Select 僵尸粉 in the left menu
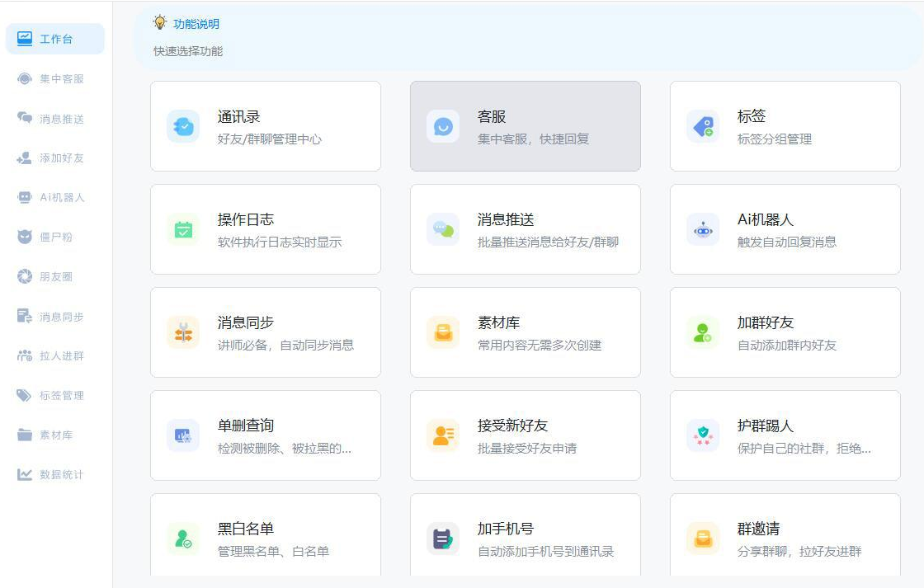This screenshot has width=924, height=588. tap(55, 237)
